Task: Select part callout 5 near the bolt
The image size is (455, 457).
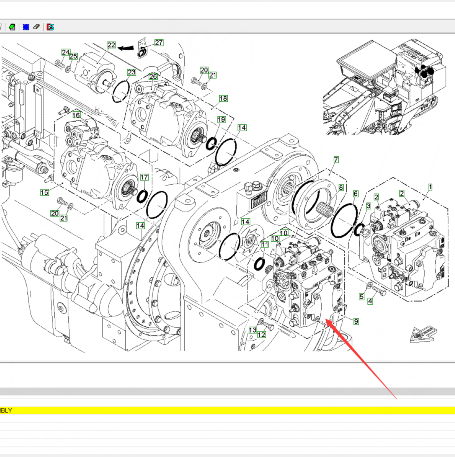Action: tap(362, 296)
